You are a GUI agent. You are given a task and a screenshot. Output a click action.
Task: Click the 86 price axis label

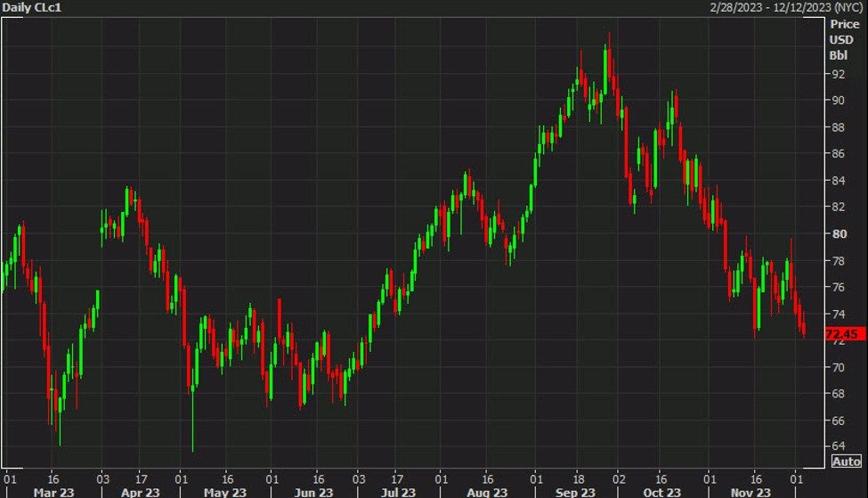pyautogui.click(x=838, y=154)
